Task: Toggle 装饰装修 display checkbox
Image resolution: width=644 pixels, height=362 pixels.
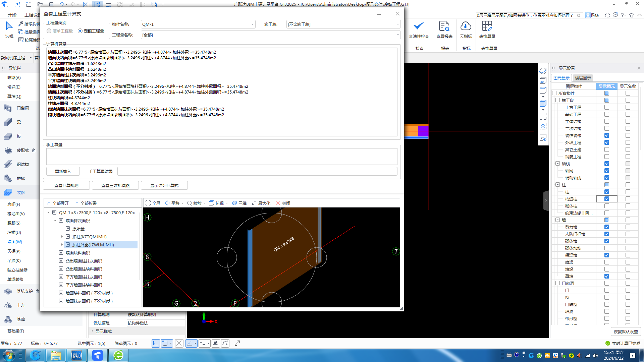Action: tap(606, 135)
